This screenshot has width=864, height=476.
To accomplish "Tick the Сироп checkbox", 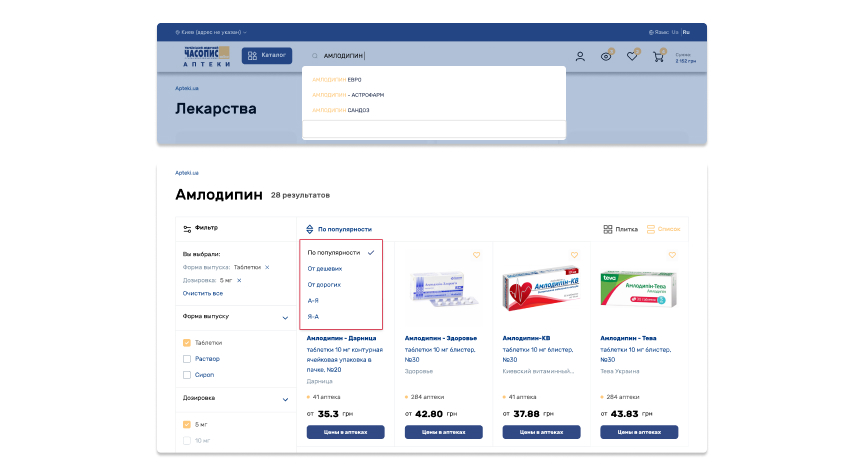I will [187, 374].
